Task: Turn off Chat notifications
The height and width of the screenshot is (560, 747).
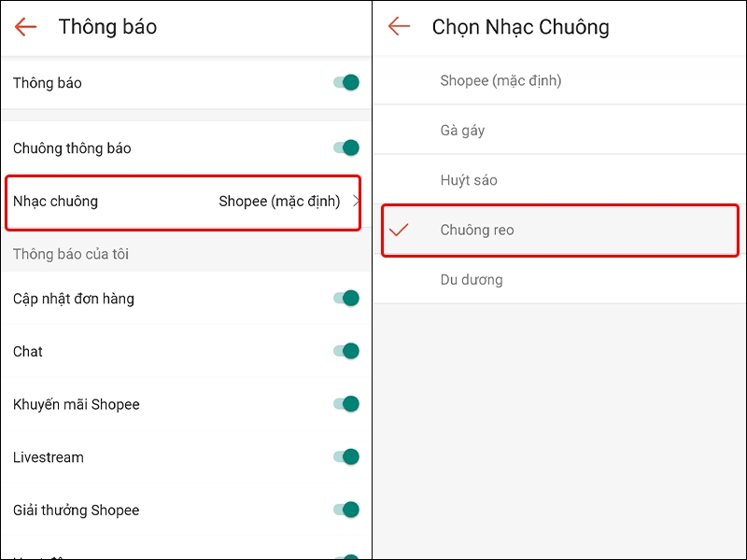Action: (346, 351)
